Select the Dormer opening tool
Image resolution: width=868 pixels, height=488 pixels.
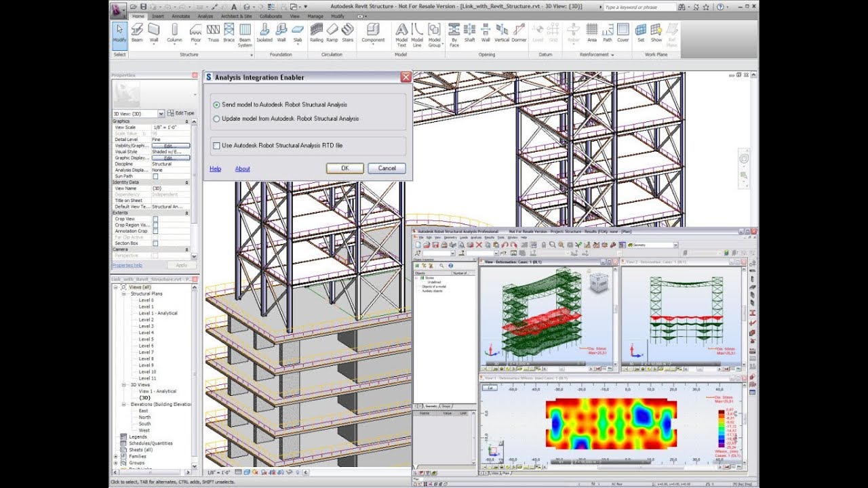coord(519,33)
